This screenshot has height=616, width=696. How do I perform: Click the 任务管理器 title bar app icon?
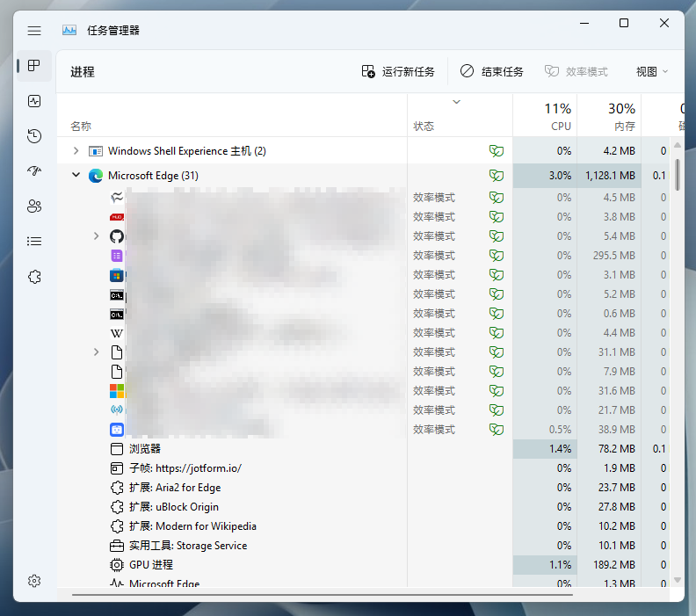pyautogui.click(x=69, y=30)
